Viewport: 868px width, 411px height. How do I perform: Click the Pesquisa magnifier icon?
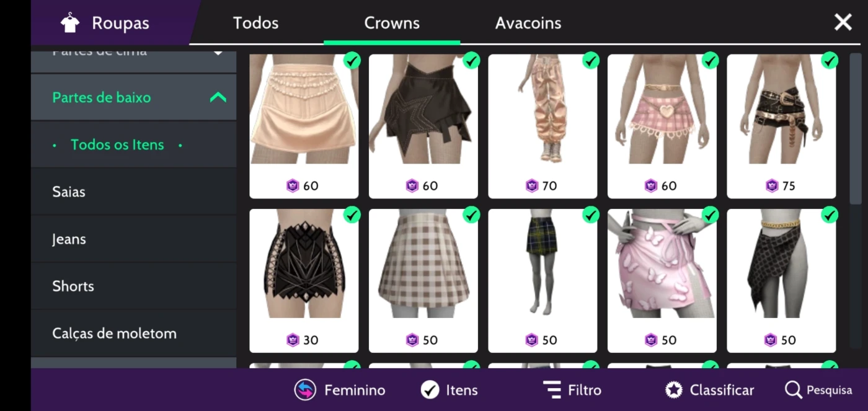(793, 390)
